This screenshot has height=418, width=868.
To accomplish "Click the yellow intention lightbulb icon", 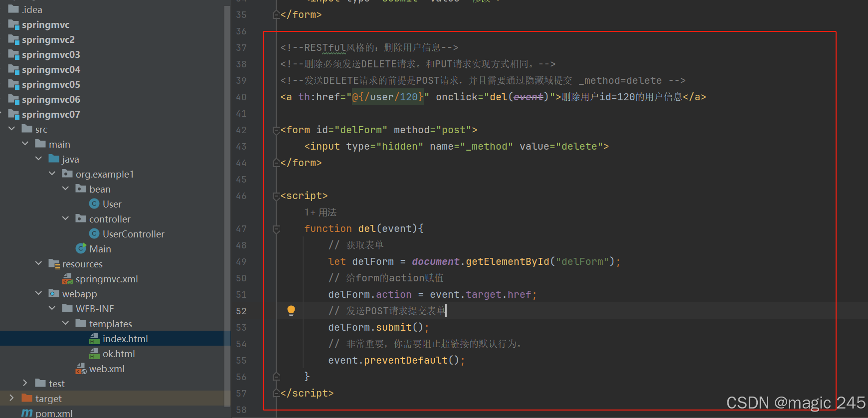I will coord(291,311).
